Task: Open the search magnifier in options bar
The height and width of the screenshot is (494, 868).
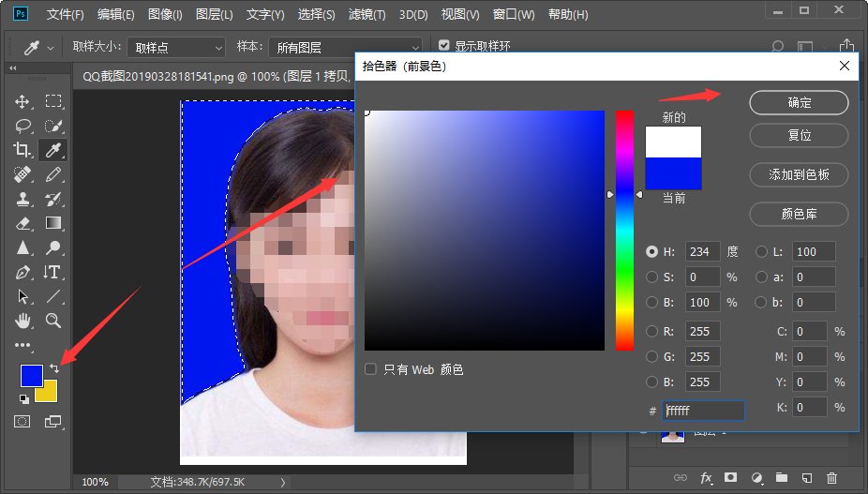Action: [x=778, y=47]
